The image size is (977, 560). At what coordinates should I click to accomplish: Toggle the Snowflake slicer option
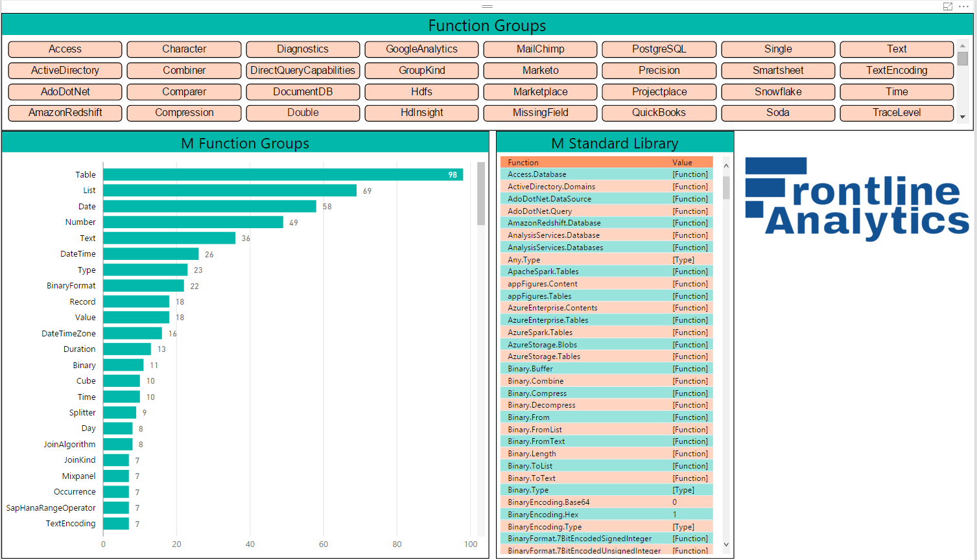[777, 92]
